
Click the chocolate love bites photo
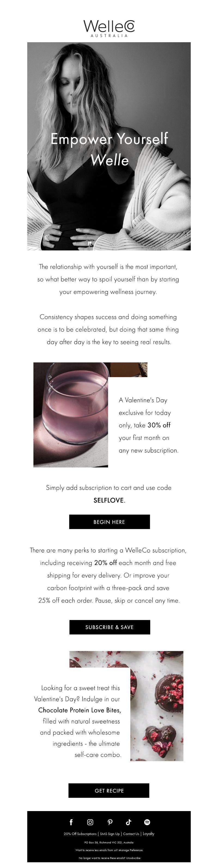click(157, 706)
